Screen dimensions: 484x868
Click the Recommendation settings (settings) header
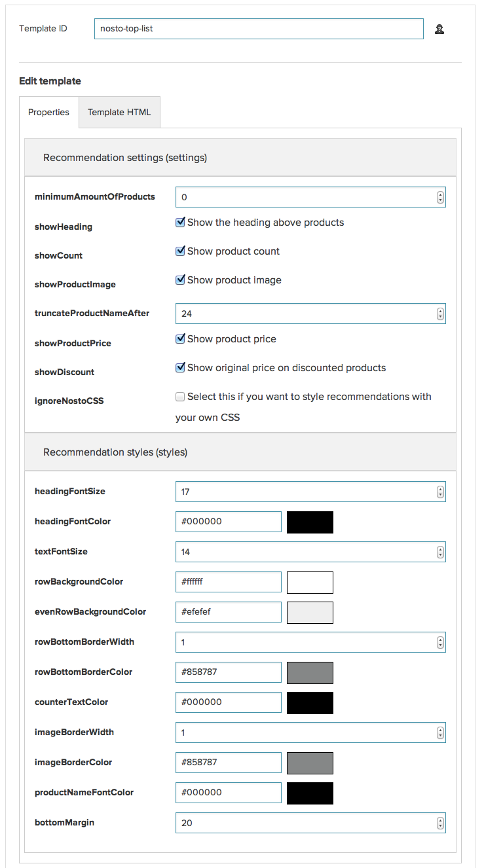click(240, 158)
